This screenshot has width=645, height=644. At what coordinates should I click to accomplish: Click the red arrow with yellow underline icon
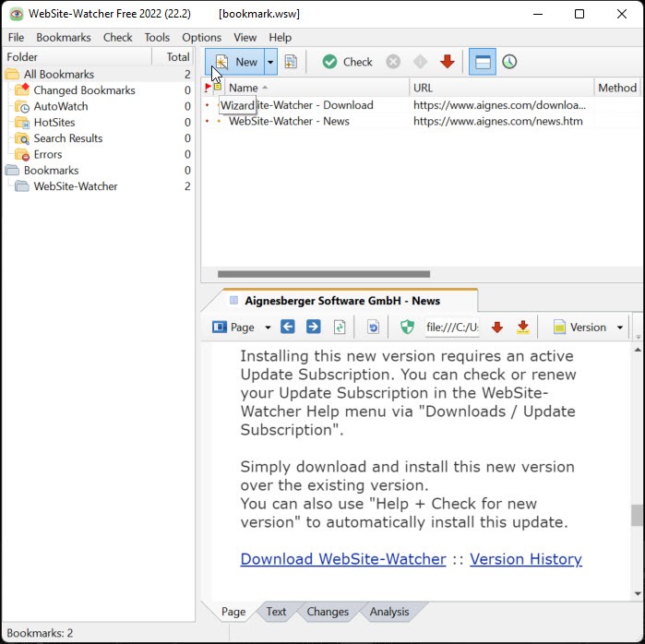coord(523,327)
